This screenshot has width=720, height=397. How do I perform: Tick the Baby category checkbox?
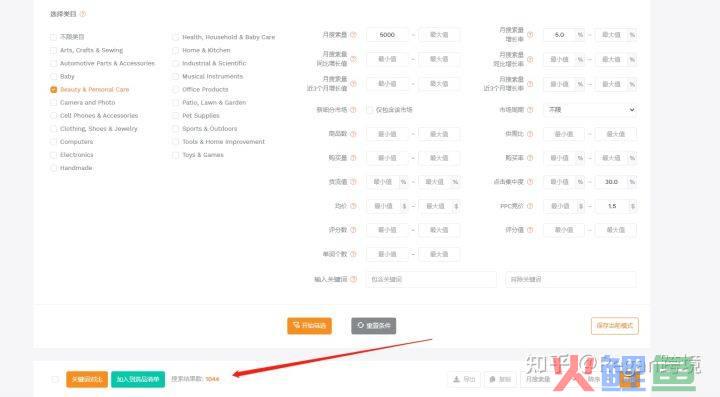click(54, 76)
